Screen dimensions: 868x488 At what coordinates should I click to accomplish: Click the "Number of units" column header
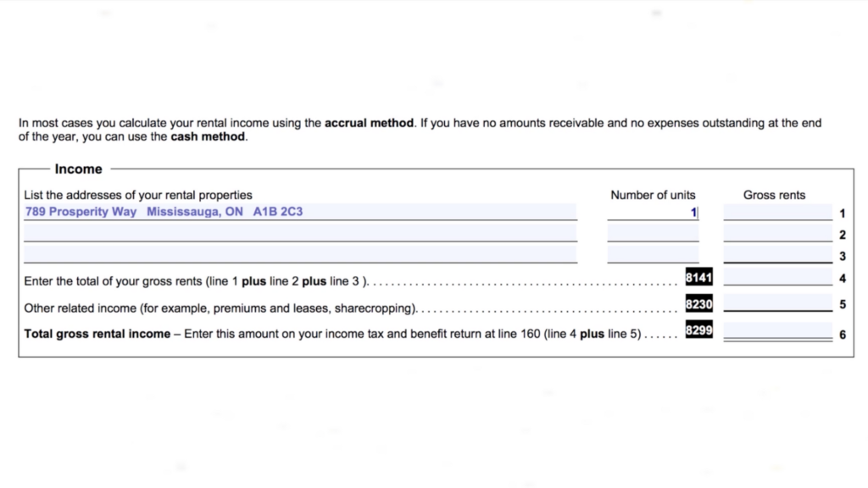pyautogui.click(x=653, y=195)
